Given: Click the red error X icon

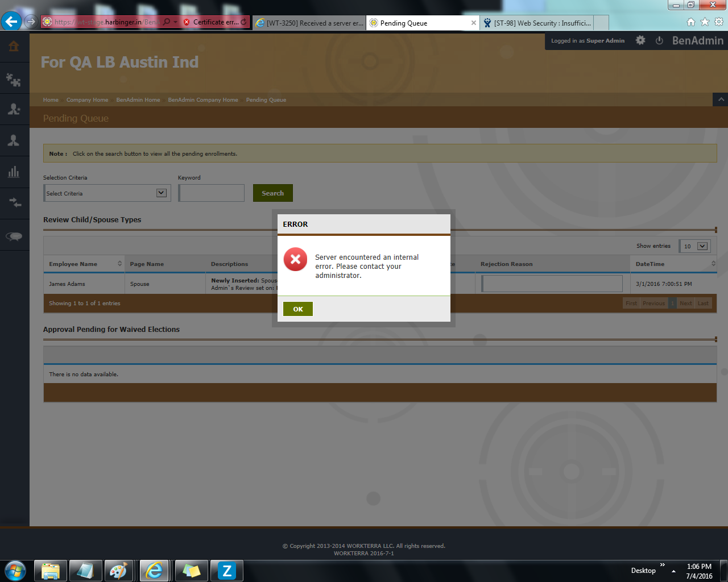Looking at the screenshot, I should click(295, 259).
